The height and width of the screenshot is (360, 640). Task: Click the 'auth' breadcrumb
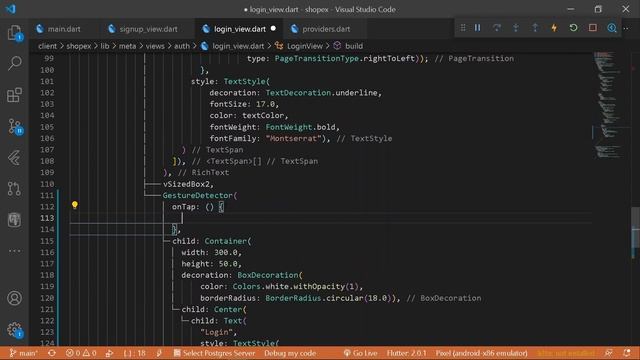tap(182, 46)
